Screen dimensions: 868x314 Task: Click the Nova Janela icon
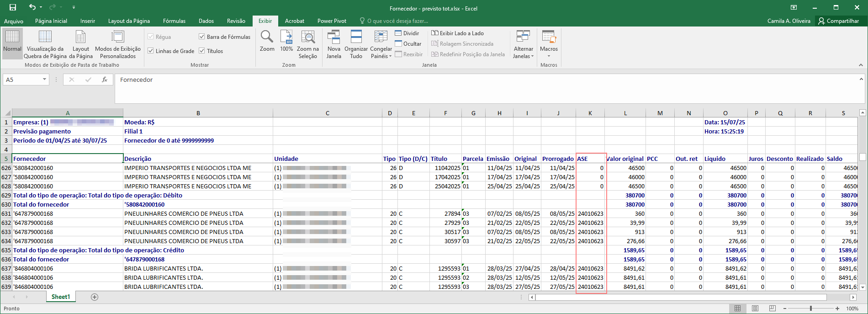333,37
